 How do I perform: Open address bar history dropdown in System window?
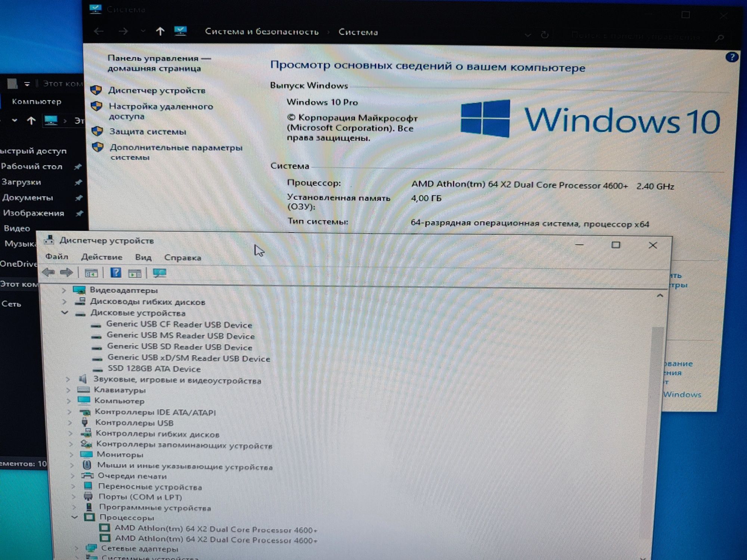click(x=528, y=35)
